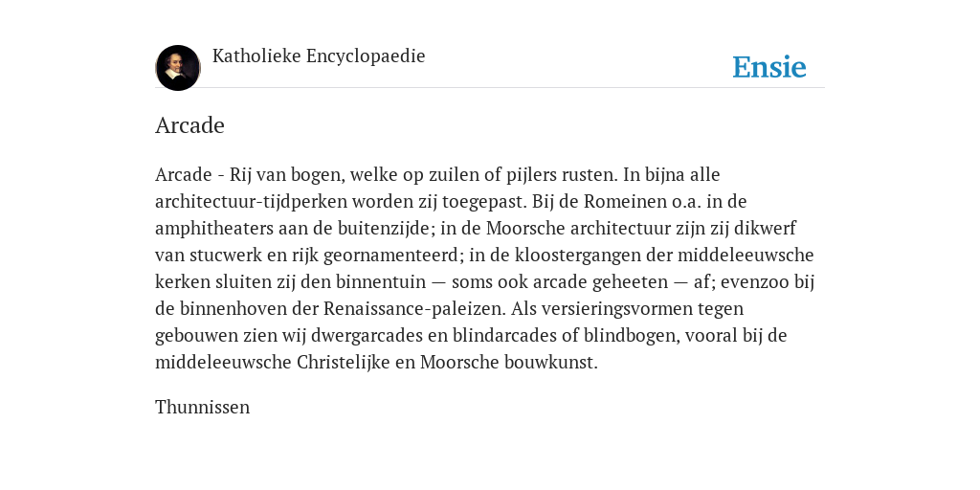Click the word dwergarcades
Viewport: 980px width, 490px height.
pyautogui.click(x=367, y=336)
